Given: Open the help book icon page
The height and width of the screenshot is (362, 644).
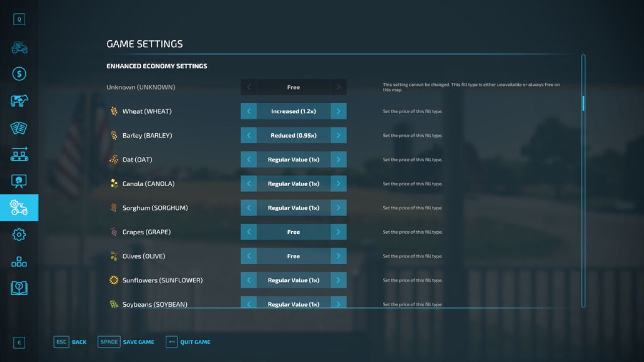Looking at the screenshot, I should [x=19, y=288].
